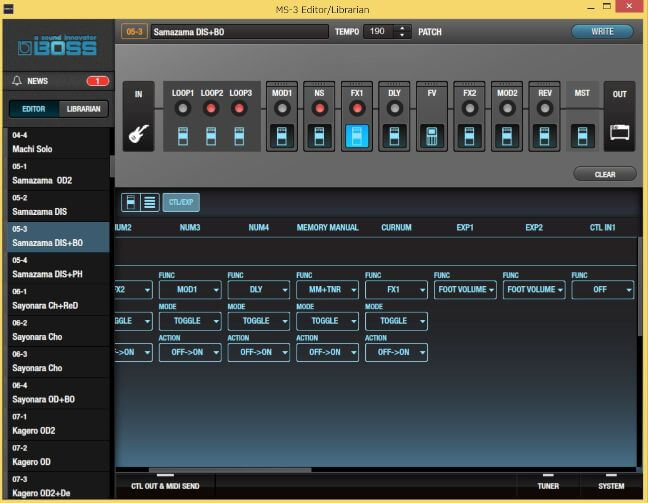Viewport: 648px width, 503px height.
Task: Click the NEWS bell icon
Action: pyautogui.click(x=17, y=81)
